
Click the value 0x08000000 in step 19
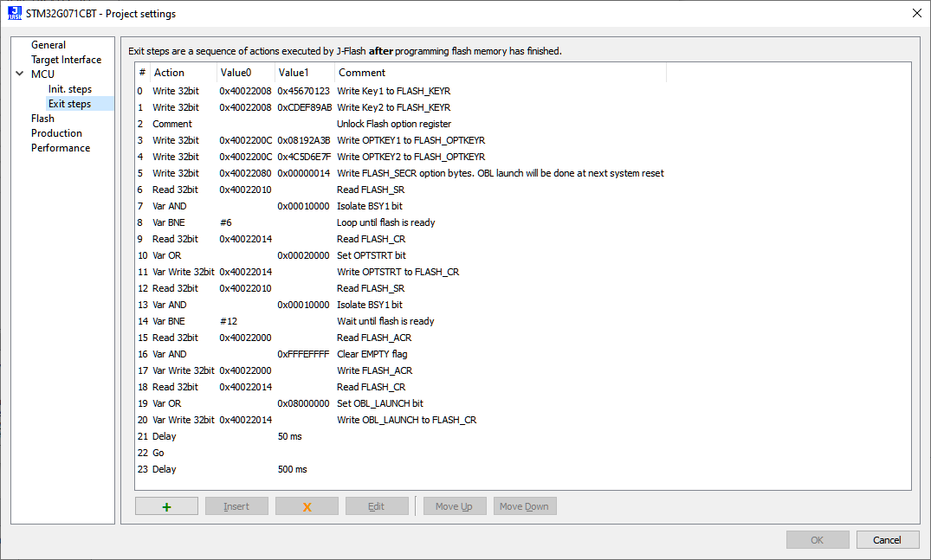pos(303,403)
